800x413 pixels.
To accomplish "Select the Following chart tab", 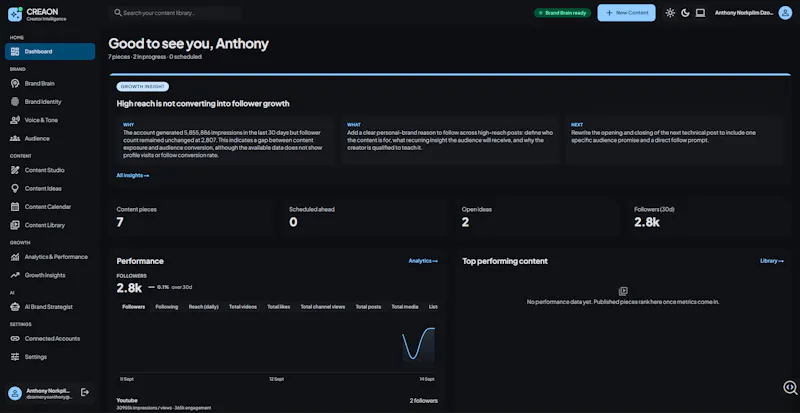I will (x=167, y=307).
